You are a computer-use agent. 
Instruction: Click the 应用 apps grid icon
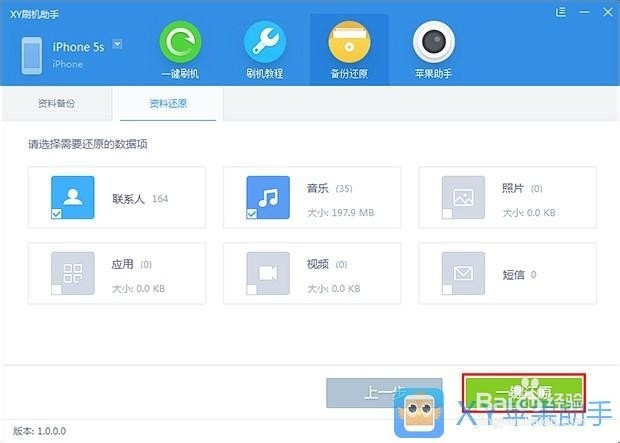coord(73,273)
